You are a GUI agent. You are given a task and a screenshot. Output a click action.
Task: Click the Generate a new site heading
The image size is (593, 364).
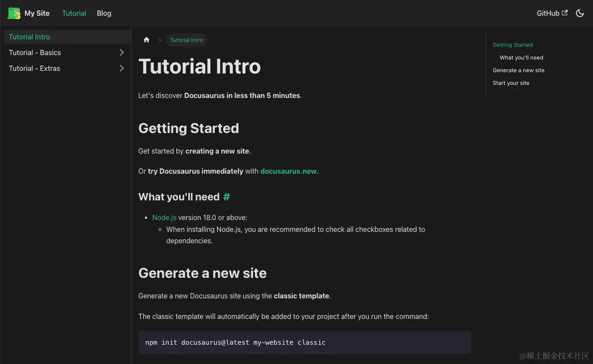coord(203,273)
